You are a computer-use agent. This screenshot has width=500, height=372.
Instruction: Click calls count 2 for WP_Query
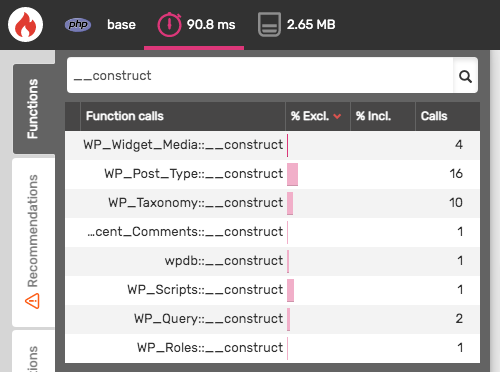pos(459,319)
